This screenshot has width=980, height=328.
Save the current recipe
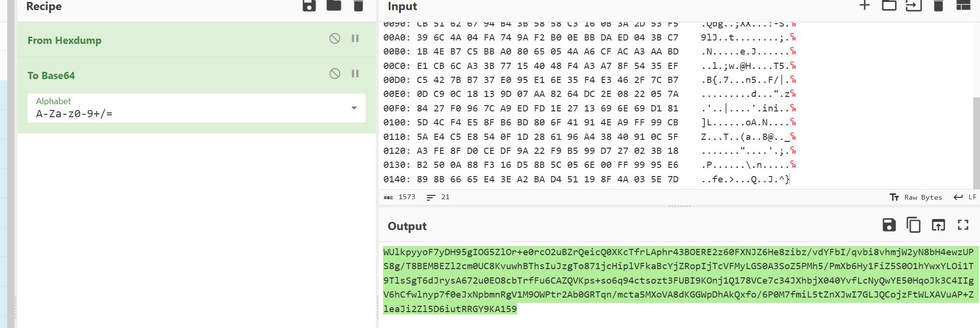(309, 6)
